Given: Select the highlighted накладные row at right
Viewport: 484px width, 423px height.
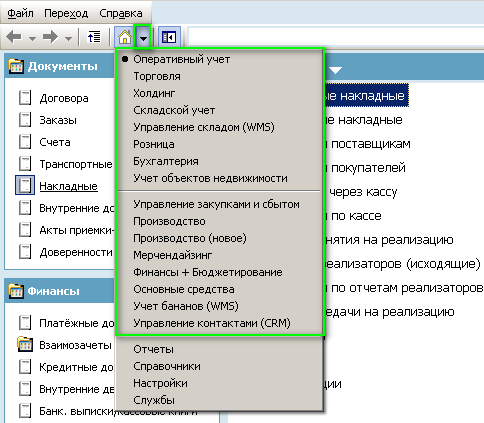Looking at the screenshot, I should coord(367,96).
